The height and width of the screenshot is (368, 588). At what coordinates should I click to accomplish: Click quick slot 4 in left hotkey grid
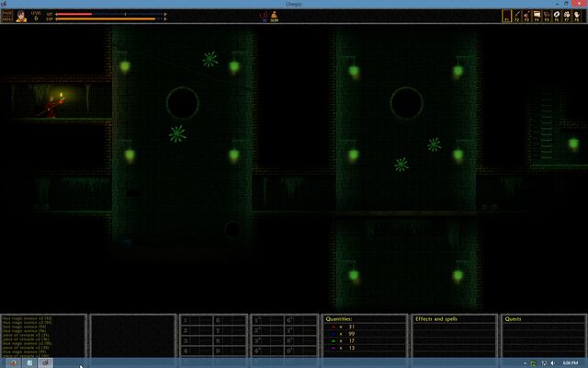point(198,351)
